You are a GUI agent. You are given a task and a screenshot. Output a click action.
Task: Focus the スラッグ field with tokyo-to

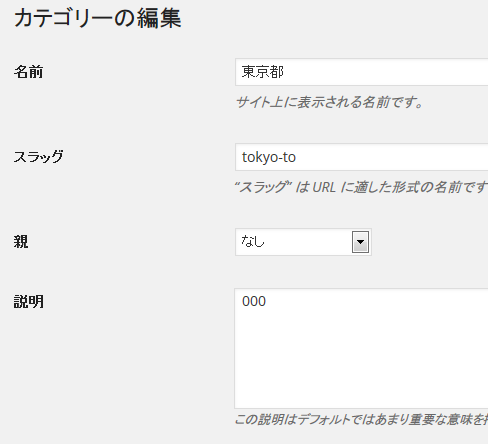362,157
